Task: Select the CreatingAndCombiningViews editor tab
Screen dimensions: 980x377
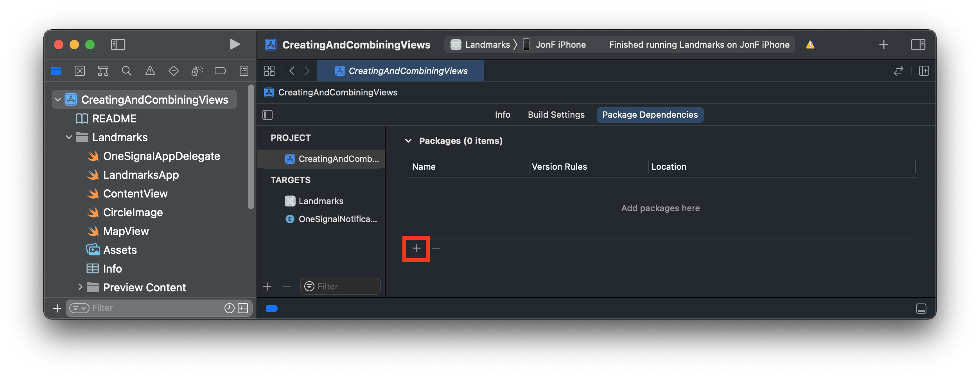Action: pos(400,71)
